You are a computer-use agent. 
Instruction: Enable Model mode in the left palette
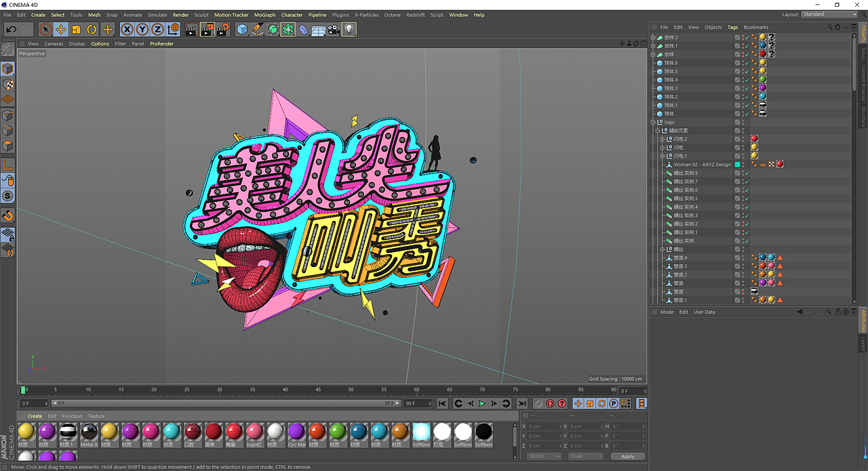point(7,68)
